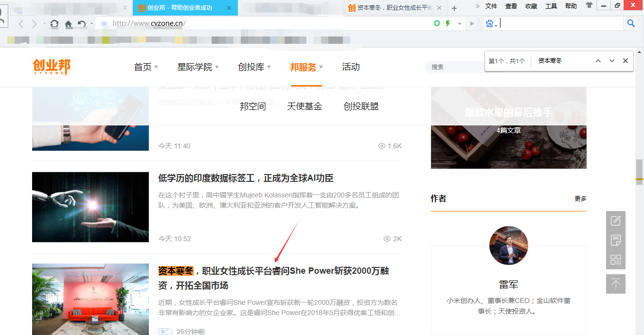Click the browser search input box
Viewport: 644px width, 335px height.
(561, 23)
